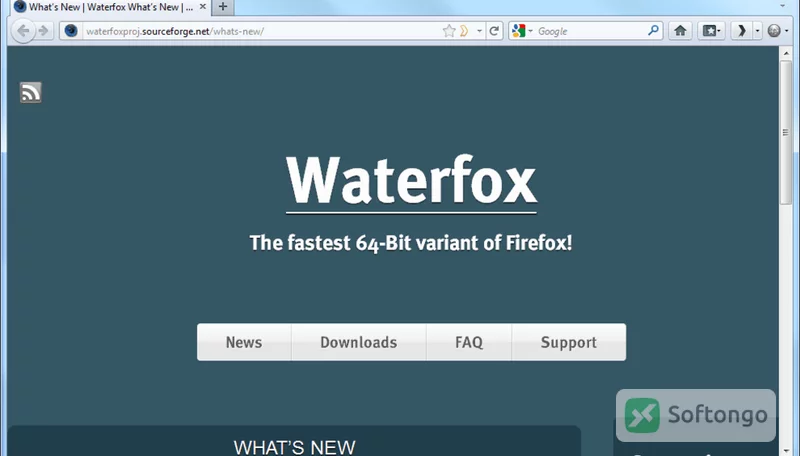This screenshot has width=800, height=456.
Task: Open the bookmarks menu star button
Action: point(711,31)
